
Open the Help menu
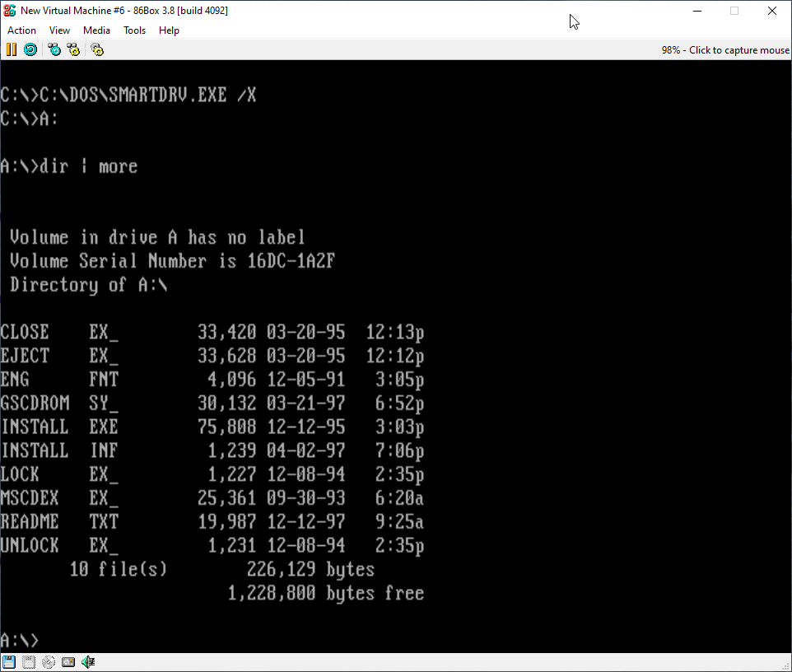pos(169,30)
